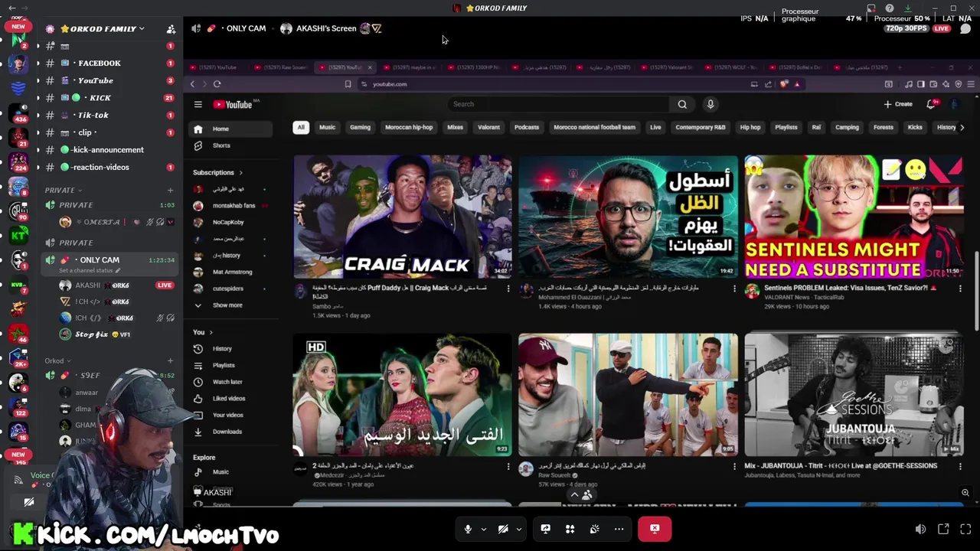Expand the Subscriptions section arrow
The height and width of the screenshot is (551, 980).
tap(240, 173)
